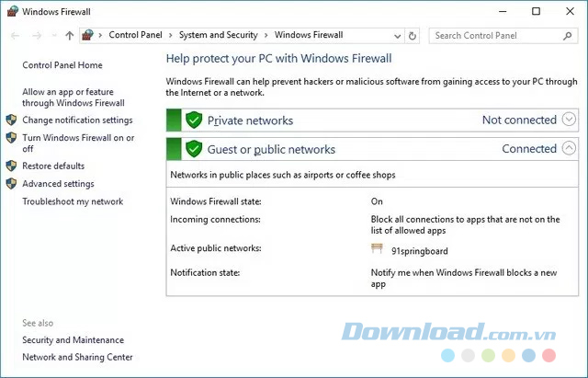588x378 pixels.
Task: Click Restore defaults link
Action: [53, 166]
